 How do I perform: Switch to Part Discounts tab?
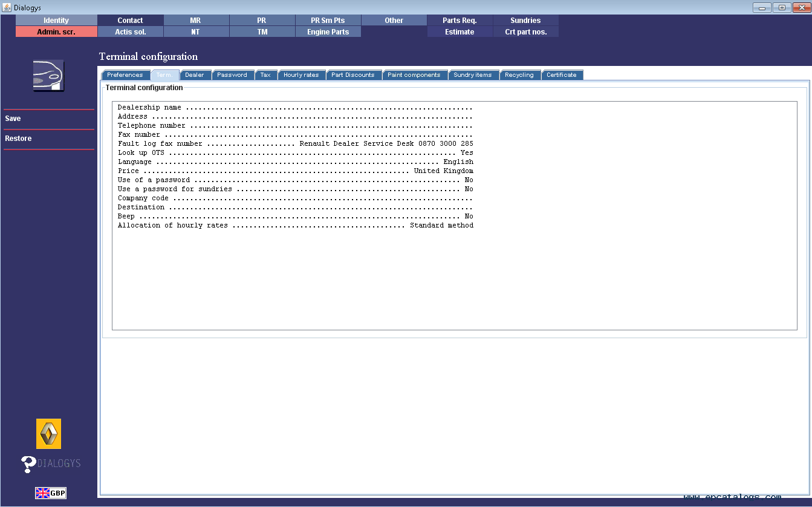(x=353, y=75)
